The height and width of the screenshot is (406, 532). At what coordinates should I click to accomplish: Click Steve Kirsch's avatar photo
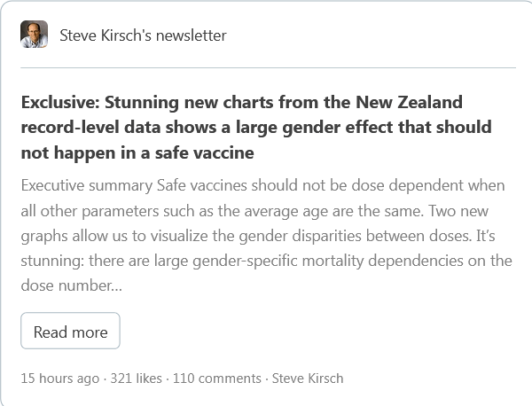tap(35, 35)
